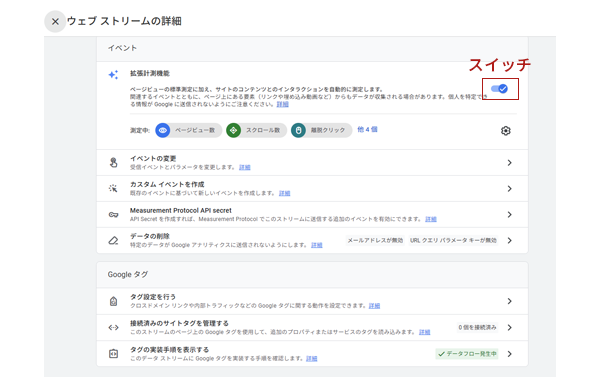Toggle the enhanced measurement switch
Screen dimensions: 600x388
[499, 89]
